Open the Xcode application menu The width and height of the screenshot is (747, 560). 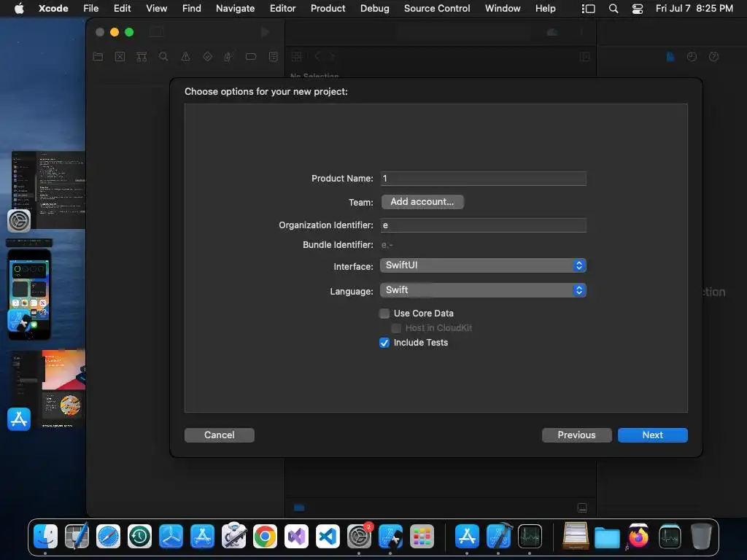[x=53, y=8]
